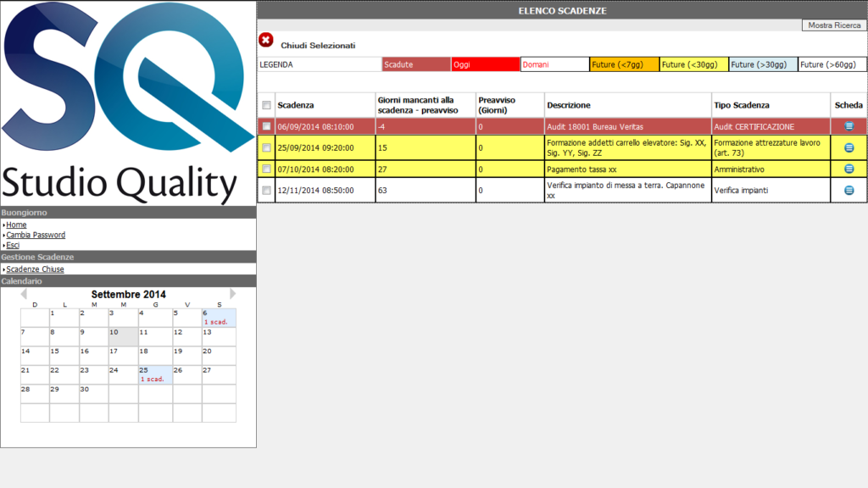The width and height of the screenshot is (868, 488).
Task: Select calendar day 1
Action: pyautogui.click(x=64, y=318)
